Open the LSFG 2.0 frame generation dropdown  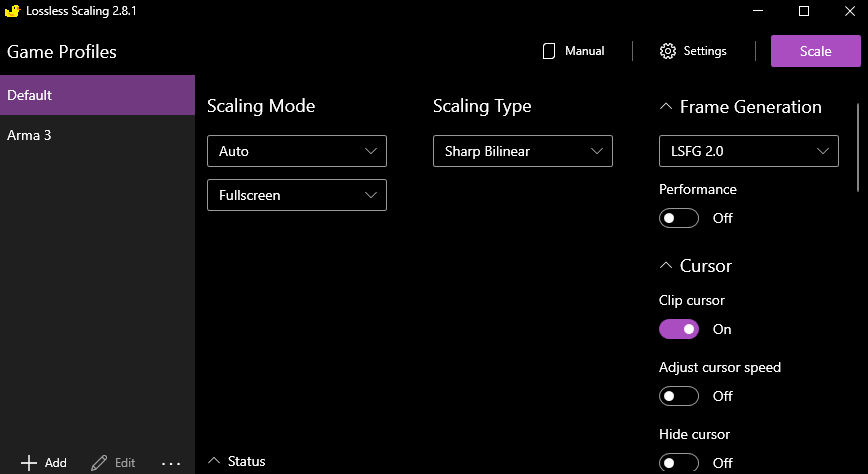pos(748,151)
